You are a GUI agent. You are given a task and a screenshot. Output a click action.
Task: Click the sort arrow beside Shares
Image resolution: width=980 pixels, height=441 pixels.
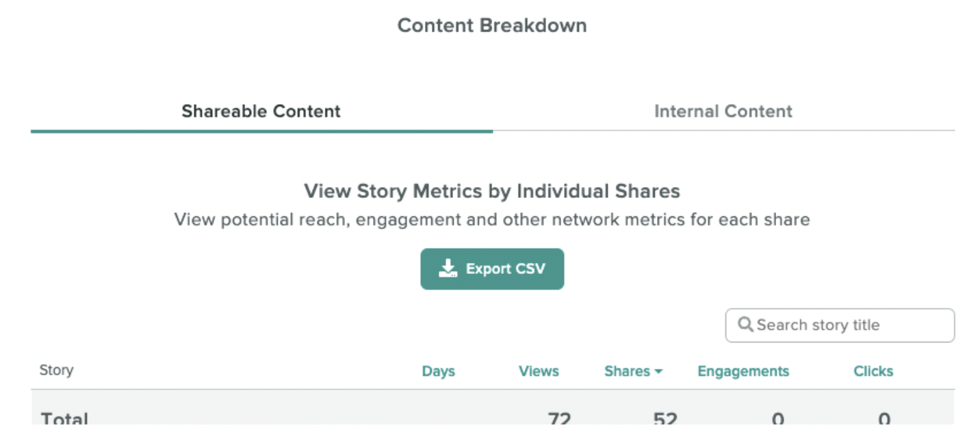pos(658,372)
